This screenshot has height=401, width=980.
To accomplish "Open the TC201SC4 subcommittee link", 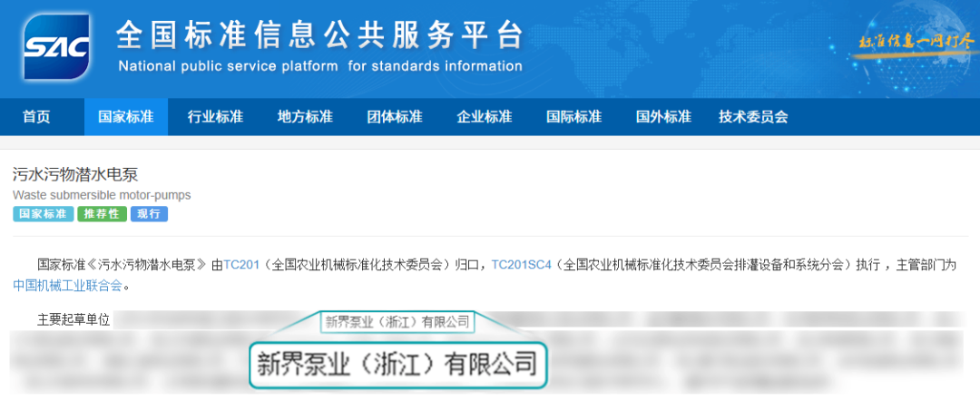I will [x=521, y=265].
